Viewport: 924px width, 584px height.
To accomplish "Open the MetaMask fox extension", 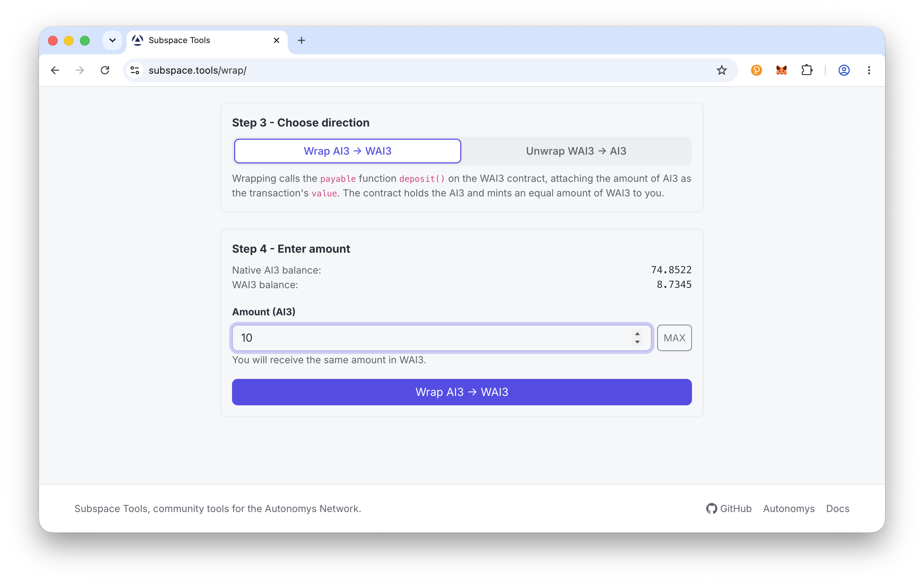I will [781, 70].
